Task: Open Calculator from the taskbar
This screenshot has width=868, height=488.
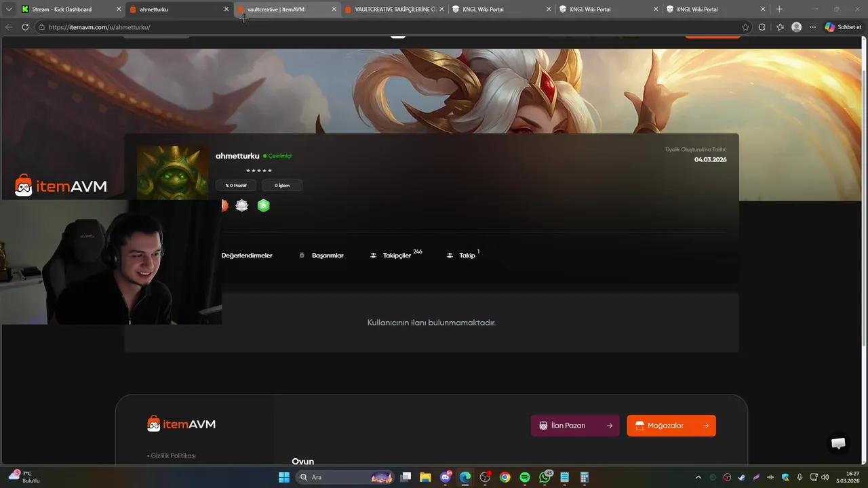Action: pyautogui.click(x=584, y=477)
